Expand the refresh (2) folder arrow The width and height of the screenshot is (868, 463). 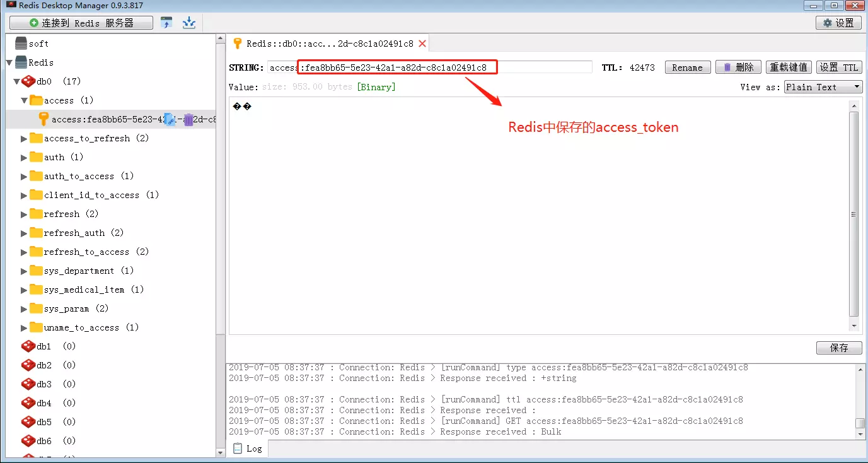pyautogui.click(x=25, y=214)
